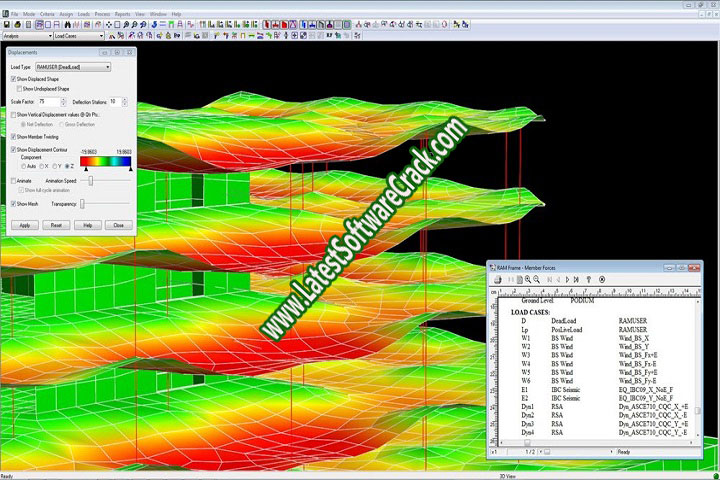The width and height of the screenshot is (720, 480).
Task: Print the Member Forces report
Action: 497,279
